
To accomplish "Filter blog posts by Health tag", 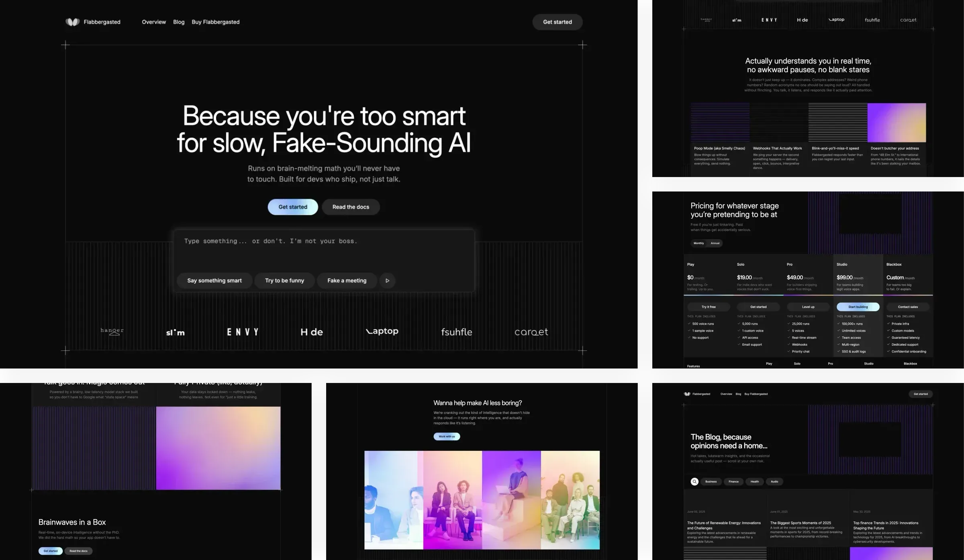I will tap(755, 482).
